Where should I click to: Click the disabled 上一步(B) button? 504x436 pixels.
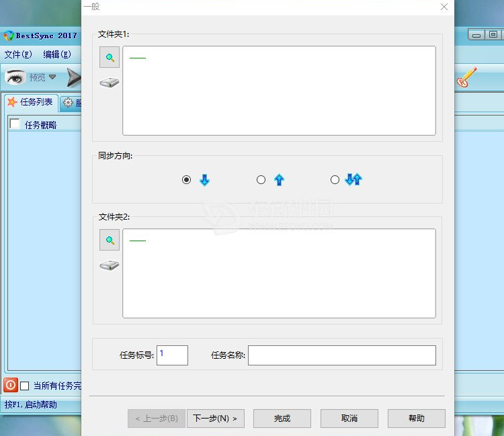click(157, 419)
